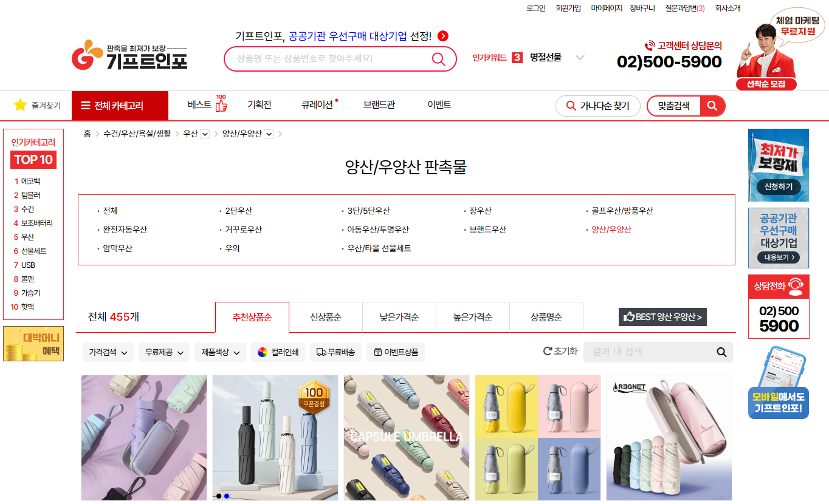Open 회사소개 link

[728, 9]
